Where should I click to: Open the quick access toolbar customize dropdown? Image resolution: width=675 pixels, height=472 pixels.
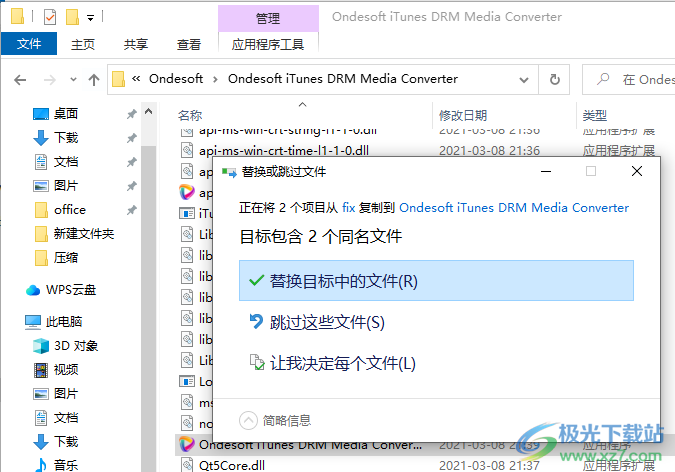coord(90,18)
